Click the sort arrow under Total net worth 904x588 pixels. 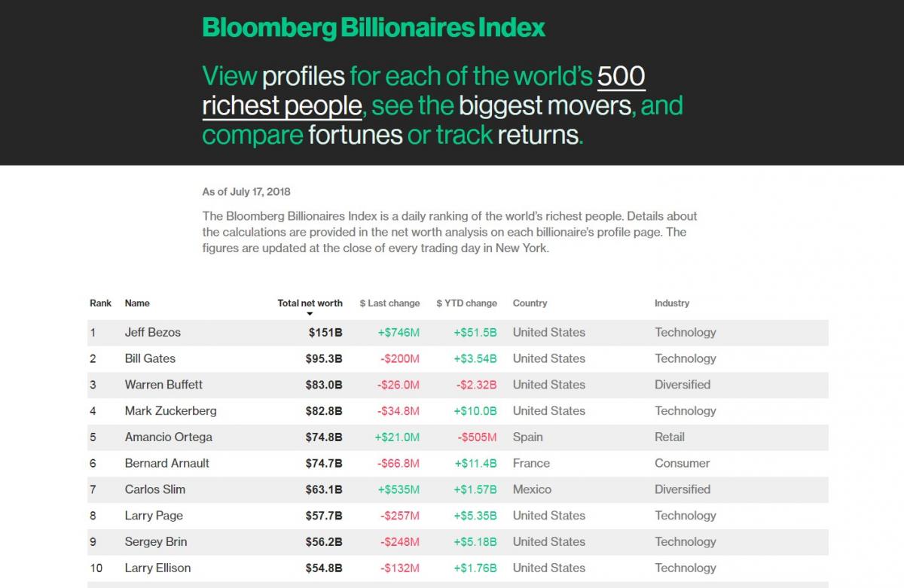tap(310, 314)
